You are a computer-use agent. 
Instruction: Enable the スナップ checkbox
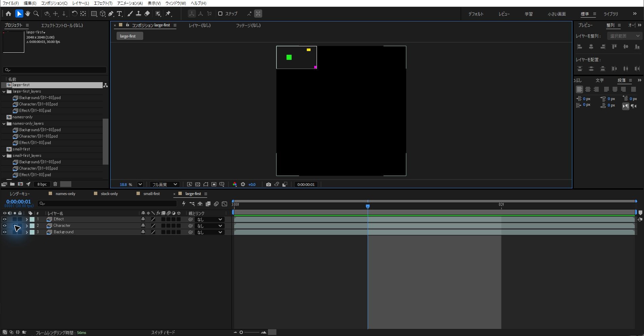point(220,14)
